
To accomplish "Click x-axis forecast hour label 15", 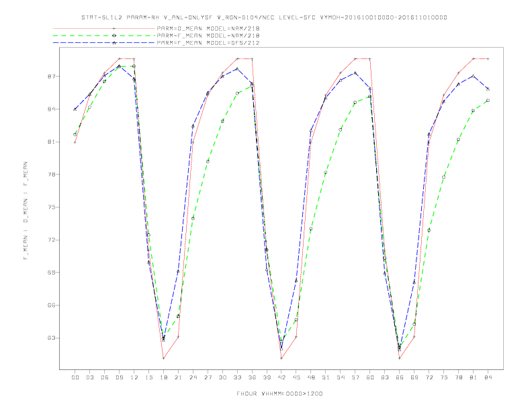I will pos(148,377).
